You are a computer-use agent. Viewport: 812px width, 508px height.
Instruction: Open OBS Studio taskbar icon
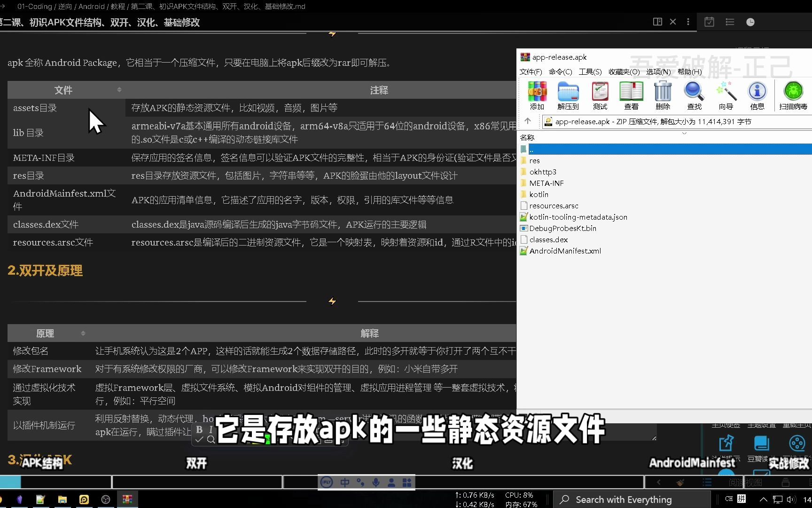pos(105,499)
